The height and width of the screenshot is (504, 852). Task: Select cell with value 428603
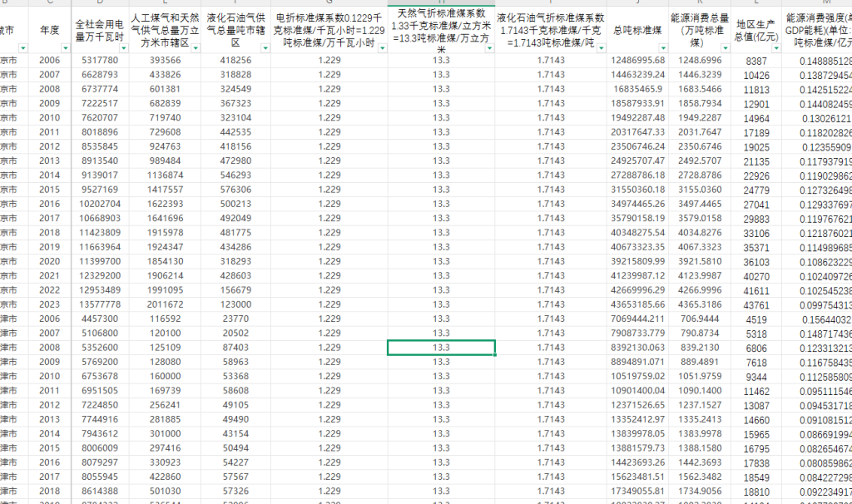pos(235,276)
